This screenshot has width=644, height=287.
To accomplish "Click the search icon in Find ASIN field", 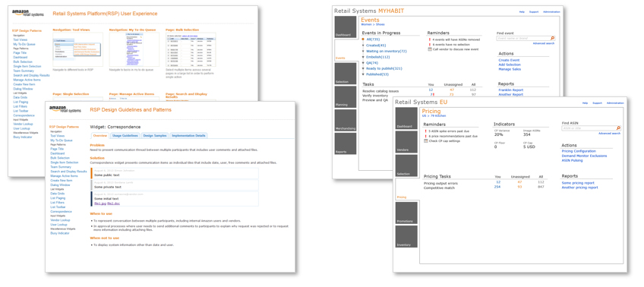I will [x=618, y=128].
